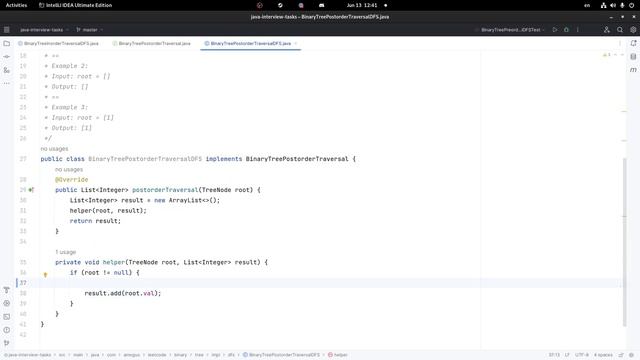Click the editor vertical scrollbar thumb
Screen dimensions: 640x360
(x=624, y=242)
